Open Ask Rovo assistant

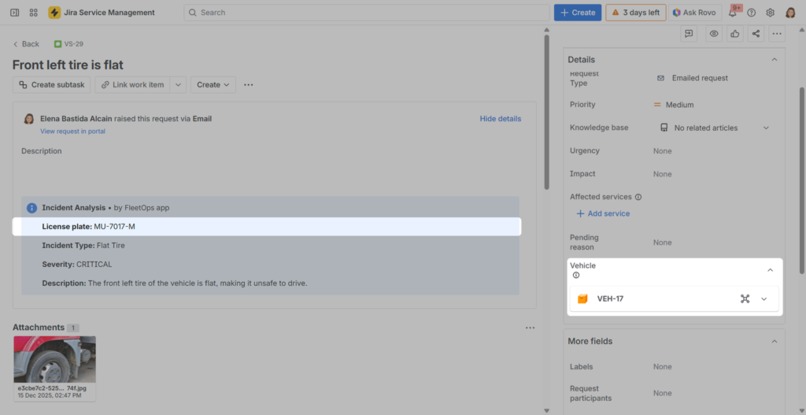694,12
